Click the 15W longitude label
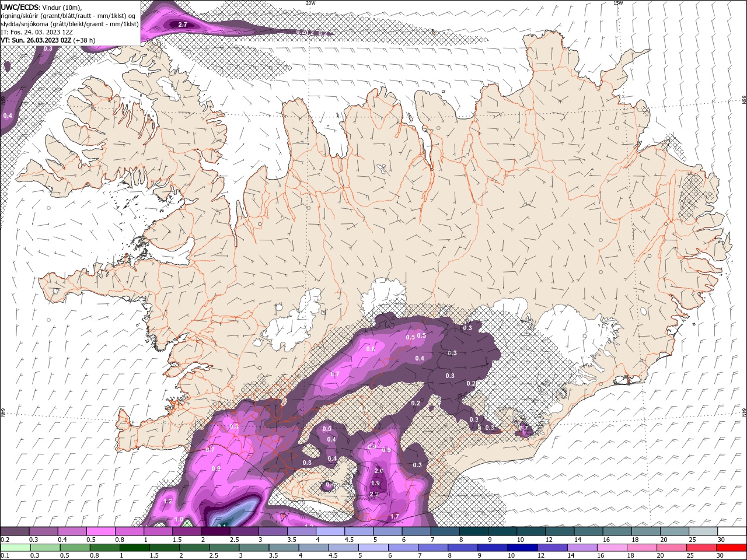The height and width of the screenshot is (560, 747). 618,3
